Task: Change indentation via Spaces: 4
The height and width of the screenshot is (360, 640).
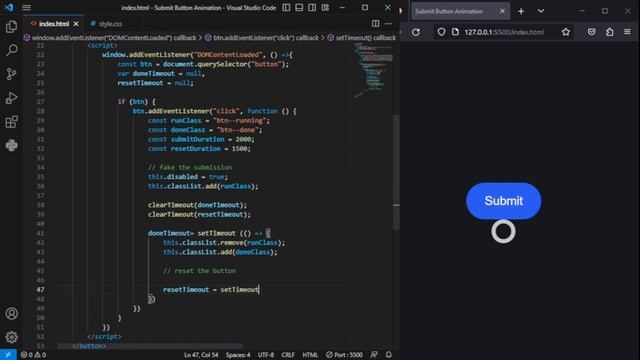Action: [x=238, y=355]
